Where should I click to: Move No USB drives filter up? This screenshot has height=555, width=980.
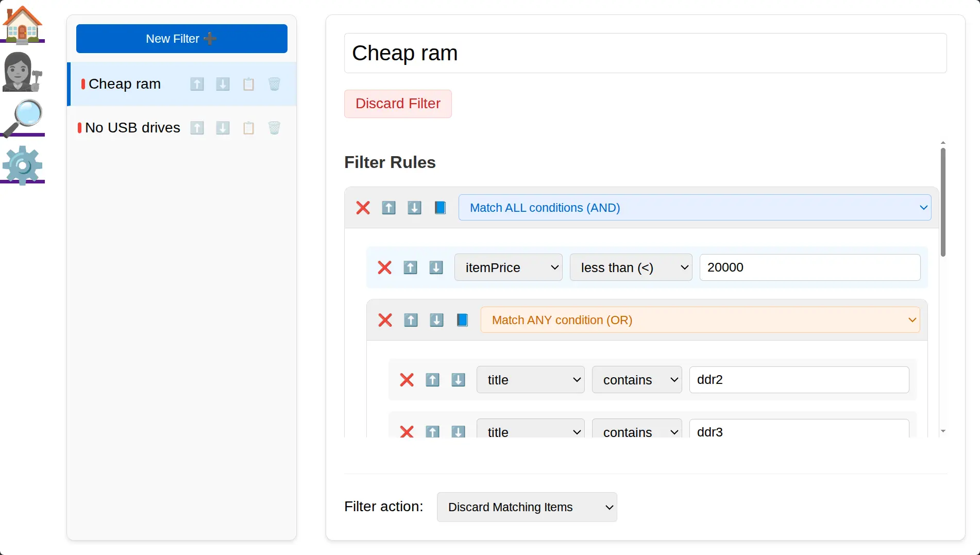(x=197, y=128)
